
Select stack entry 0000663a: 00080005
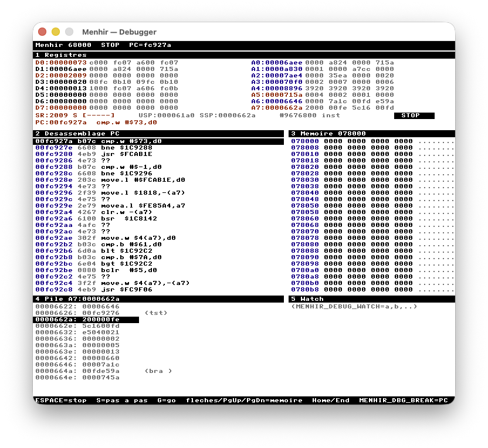77,345
